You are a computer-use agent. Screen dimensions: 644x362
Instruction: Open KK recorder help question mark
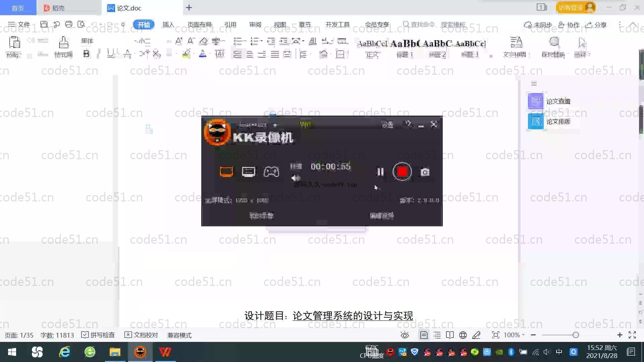coord(408,124)
